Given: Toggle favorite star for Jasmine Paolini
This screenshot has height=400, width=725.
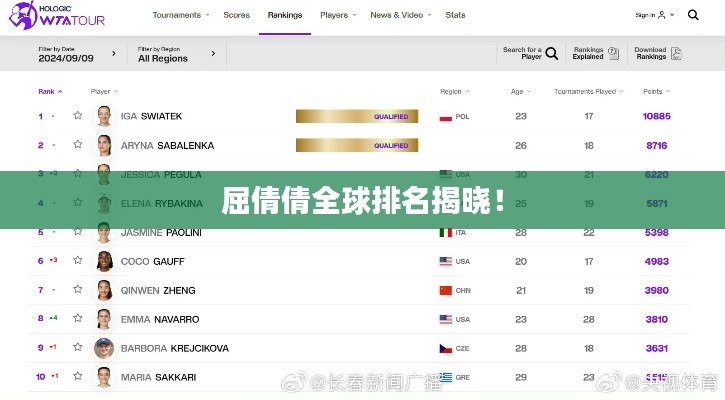Looking at the screenshot, I should 78,232.
